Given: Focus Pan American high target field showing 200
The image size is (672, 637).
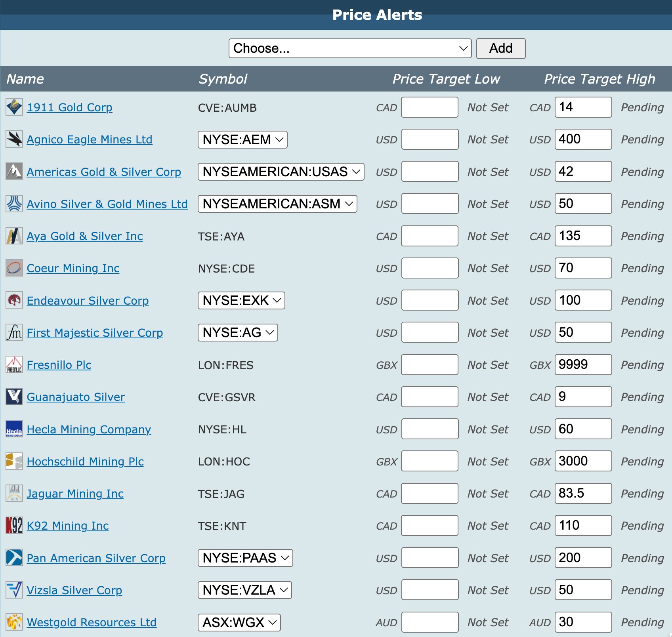Looking at the screenshot, I should (583, 558).
